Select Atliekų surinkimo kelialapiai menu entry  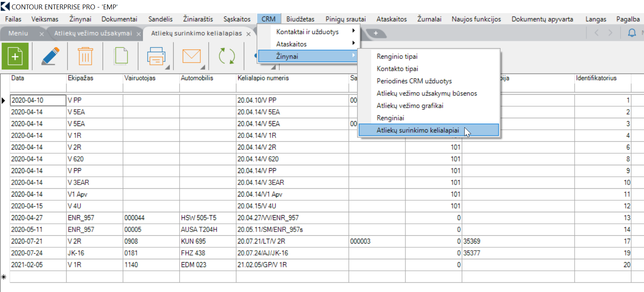coord(418,130)
